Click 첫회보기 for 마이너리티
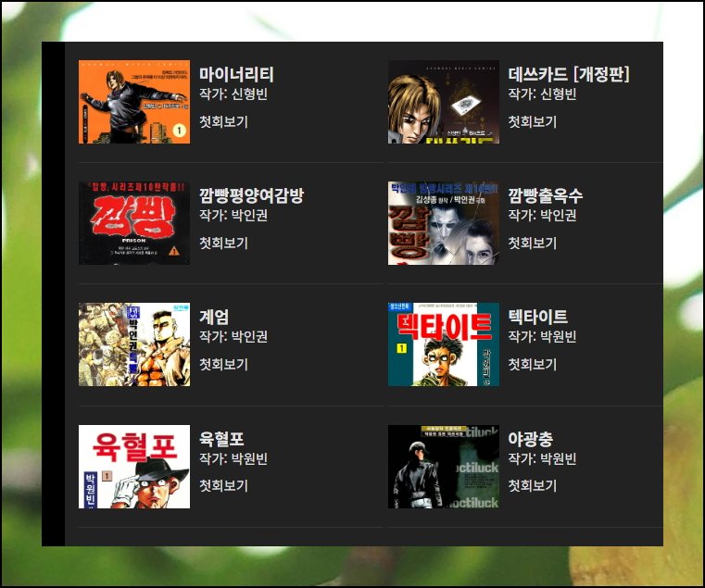The height and width of the screenshot is (588, 705). click(x=223, y=122)
